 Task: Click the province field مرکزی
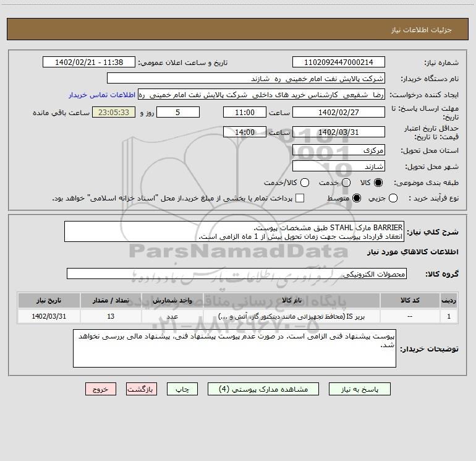[x=339, y=150]
